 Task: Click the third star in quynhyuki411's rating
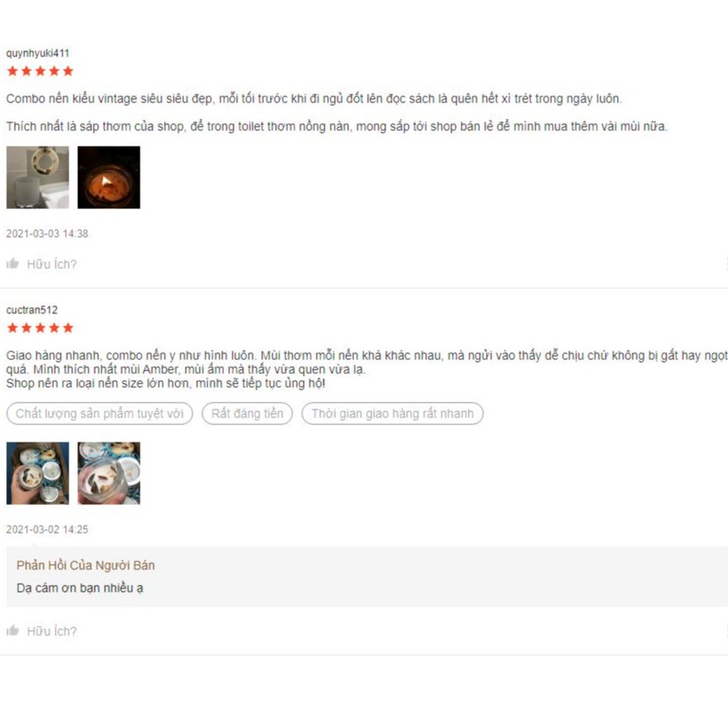tap(41, 71)
